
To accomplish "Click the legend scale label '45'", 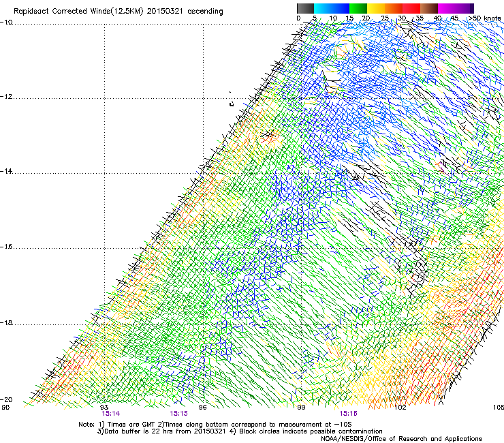I will (454, 18).
